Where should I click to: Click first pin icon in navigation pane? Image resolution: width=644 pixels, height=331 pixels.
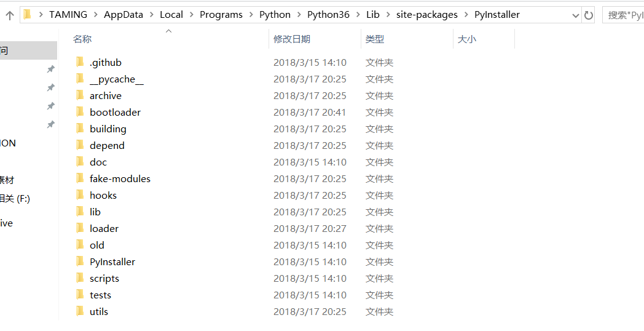(50, 69)
